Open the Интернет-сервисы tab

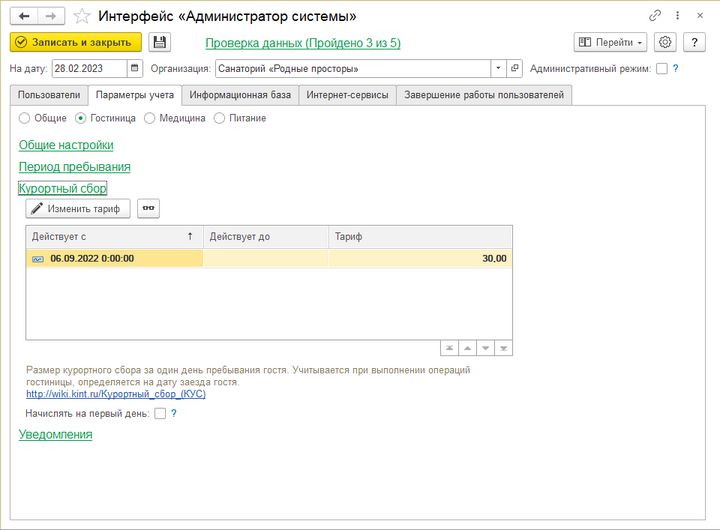pos(347,95)
